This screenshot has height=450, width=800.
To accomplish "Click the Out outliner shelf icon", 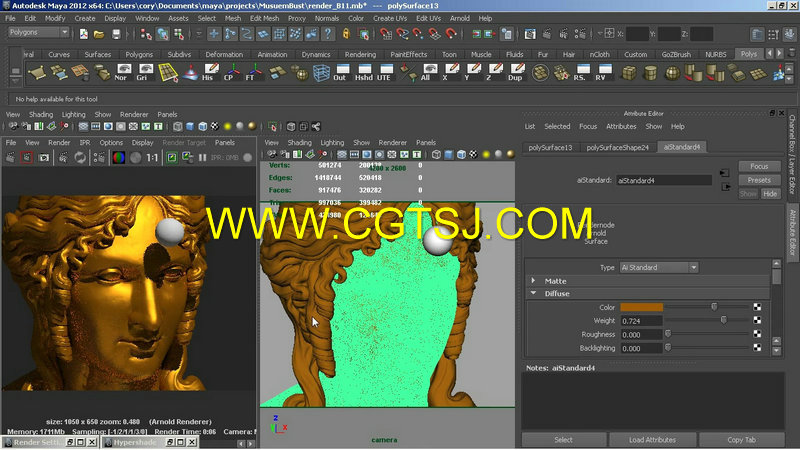I will (341, 72).
